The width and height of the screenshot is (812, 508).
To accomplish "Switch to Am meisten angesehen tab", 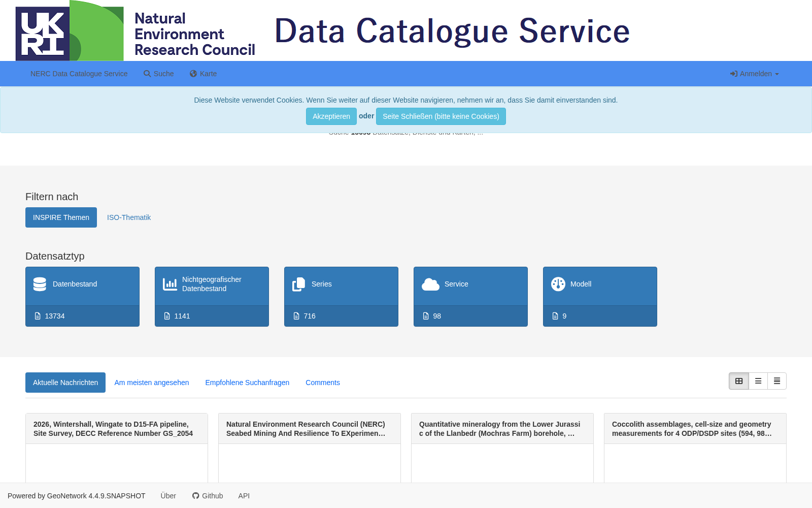I will point(152,383).
